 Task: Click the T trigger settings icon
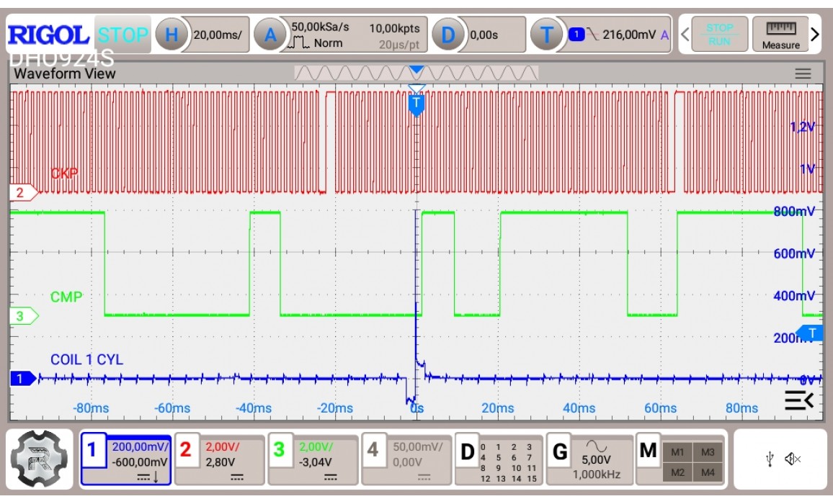[x=545, y=34]
